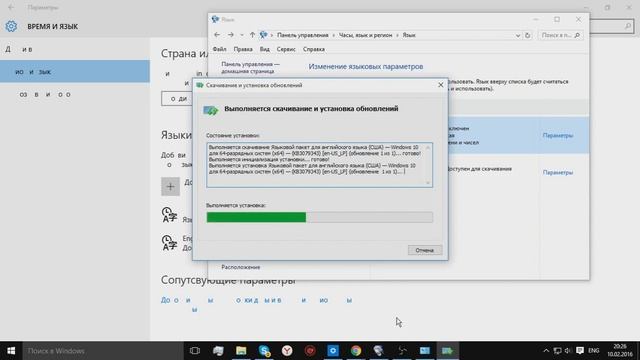
Task: Open the Windows Start menu
Action: tap(11, 351)
